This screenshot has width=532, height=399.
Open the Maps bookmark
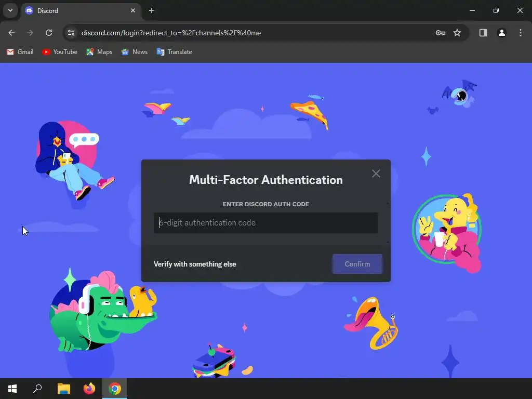99,52
